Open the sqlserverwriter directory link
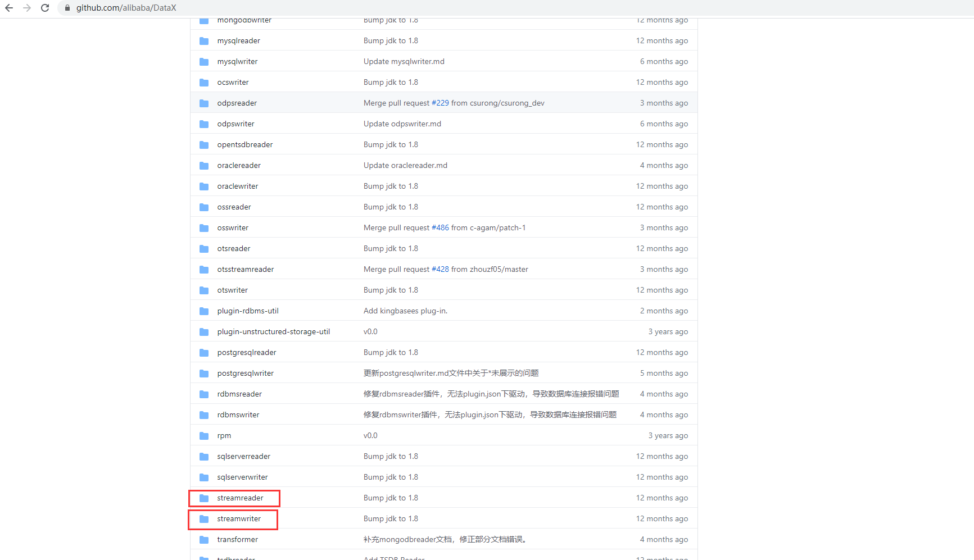The image size is (974, 560). [x=243, y=477]
